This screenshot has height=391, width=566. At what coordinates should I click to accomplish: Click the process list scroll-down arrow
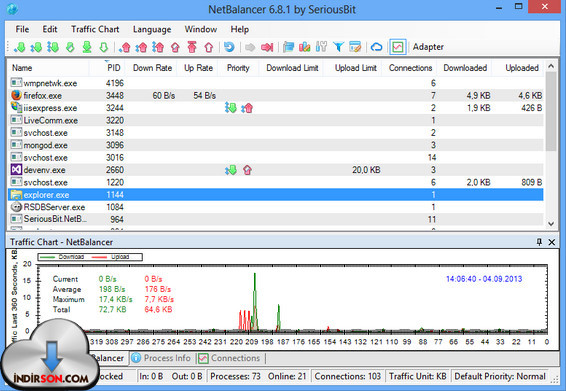tap(551, 224)
